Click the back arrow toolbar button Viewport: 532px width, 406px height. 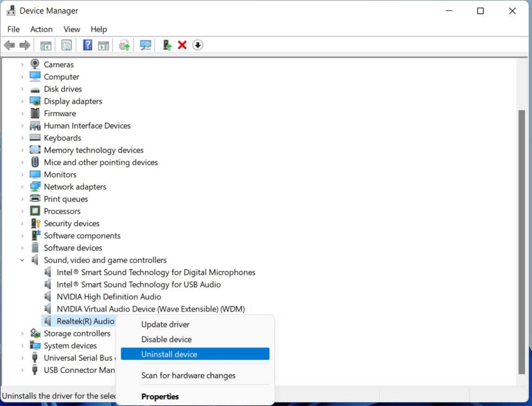pyautogui.click(x=9, y=45)
